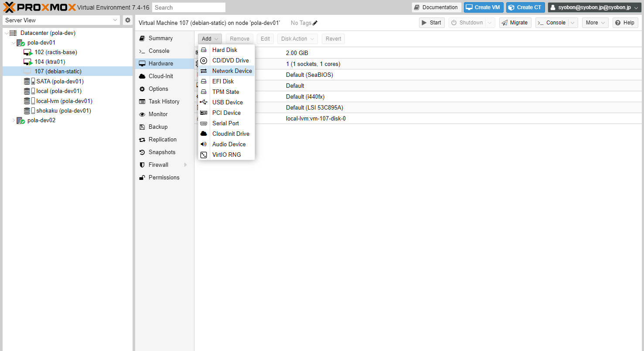Collapse the Datacenter tree node
The width and height of the screenshot is (644, 351).
pos(7,33)
